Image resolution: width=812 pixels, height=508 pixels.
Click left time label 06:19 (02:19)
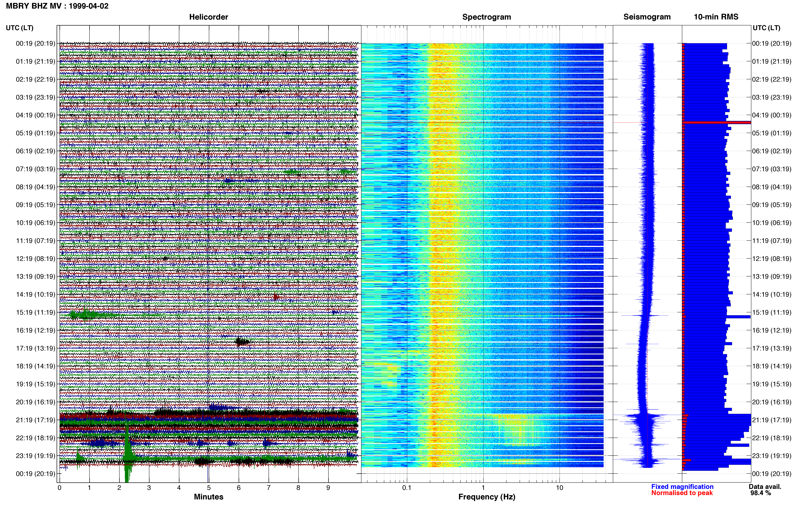(36, 151)
